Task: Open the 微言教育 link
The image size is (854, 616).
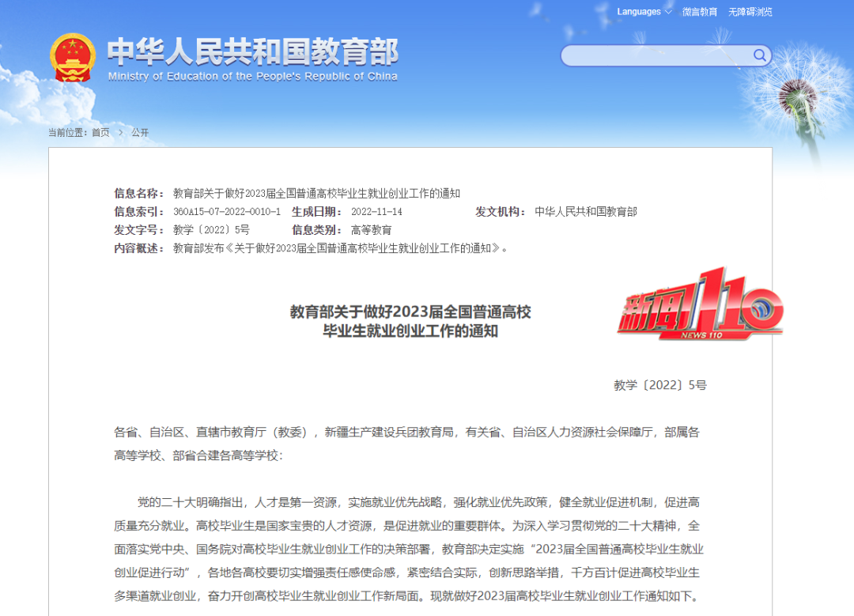Action: point(699,11)
